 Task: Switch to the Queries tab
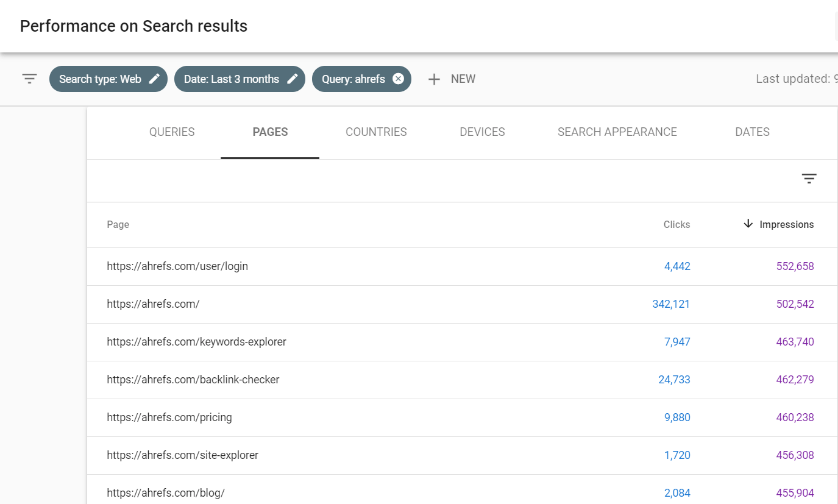(x=172, y=132)
